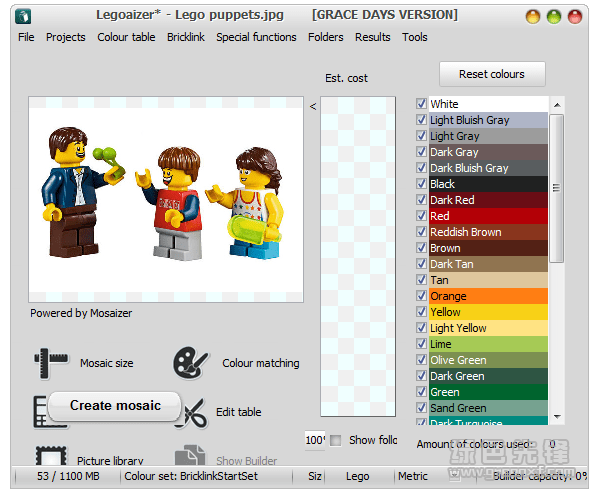Uncheck the White colour checkbox
The height and width of the screenshot is (497, 597).
(x=421, y=104)
